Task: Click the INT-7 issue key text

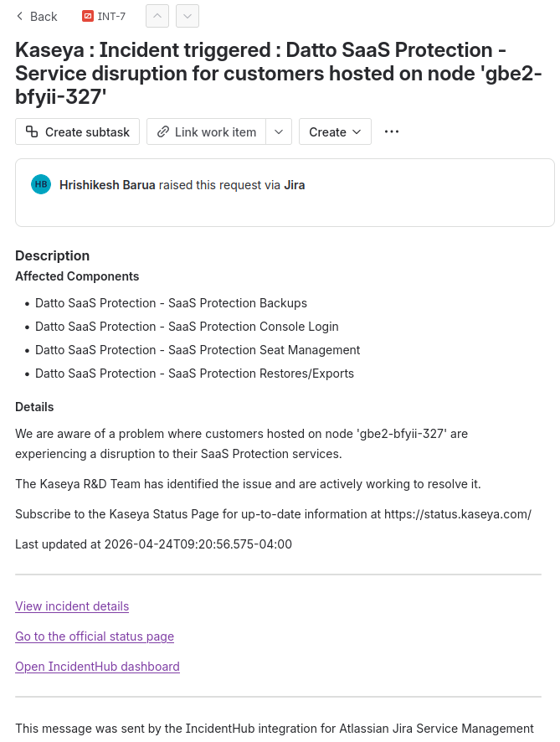Action: tap(111, 16)
